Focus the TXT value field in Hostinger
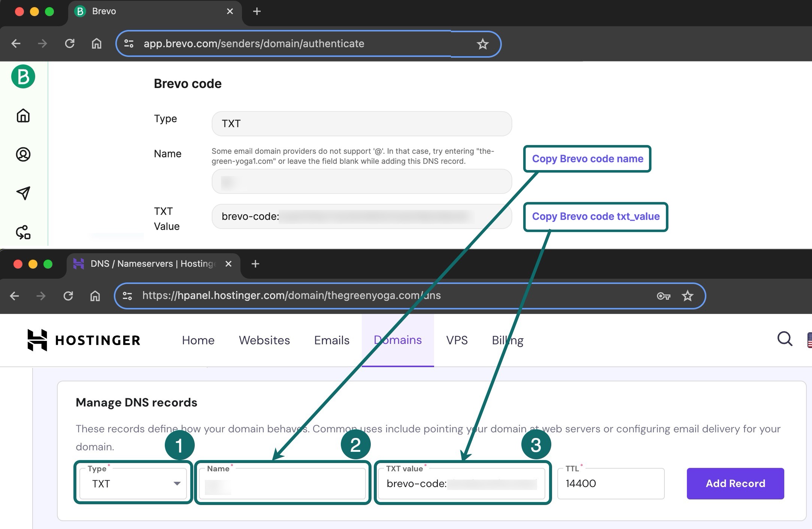Viewport: 812px width, 529px height. pyautogui.click(x=462, y=483)
